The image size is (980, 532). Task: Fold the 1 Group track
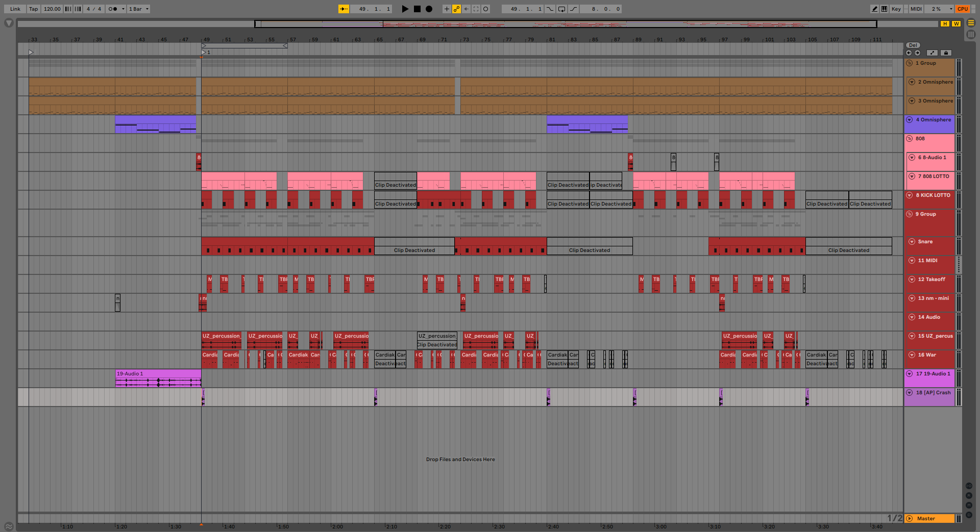pyautogui.click(x=910, y=63)
